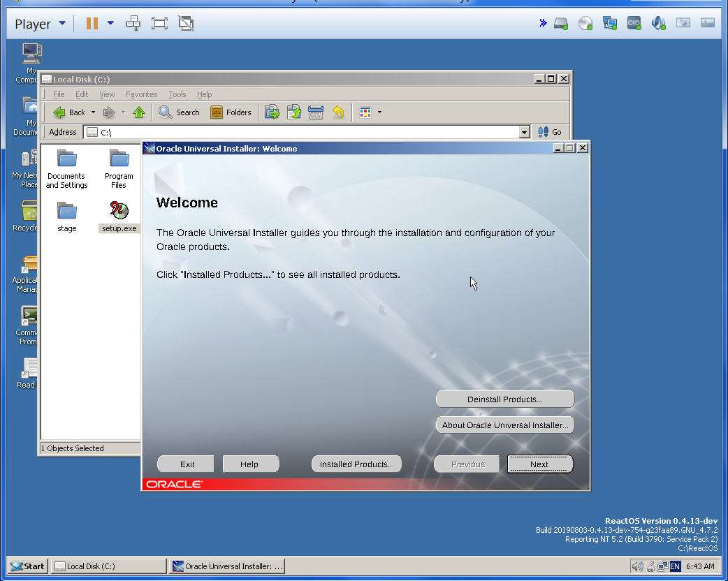Click the CD/DVD drive device icon
The width and height of the screenshot is (728, 581).
[x=585, y=23]
